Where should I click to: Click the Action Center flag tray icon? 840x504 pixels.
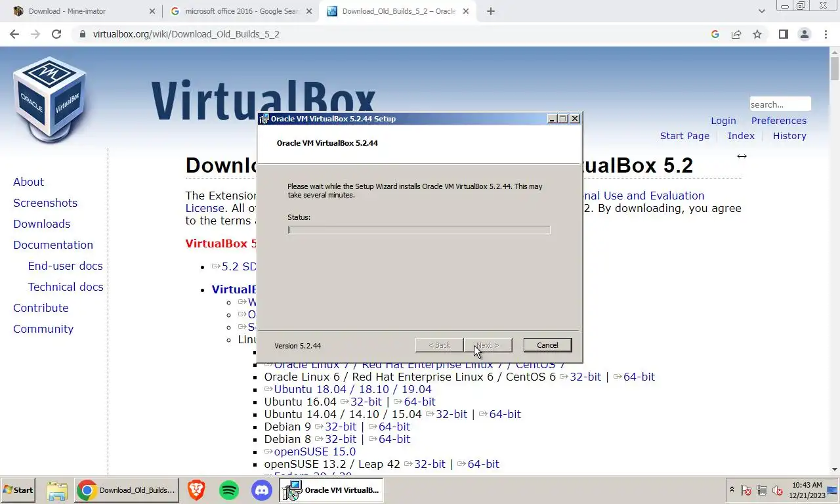click(x=746, y=490)
